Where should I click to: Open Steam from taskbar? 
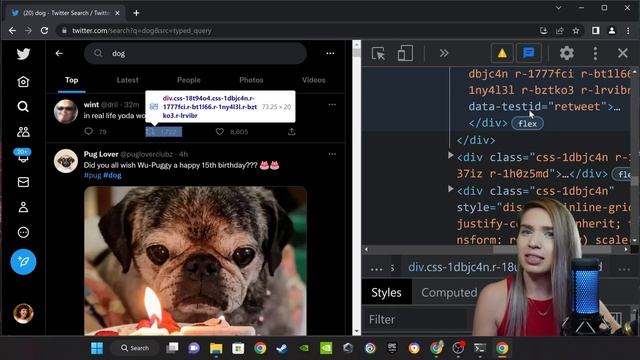(x=282, y=348)
